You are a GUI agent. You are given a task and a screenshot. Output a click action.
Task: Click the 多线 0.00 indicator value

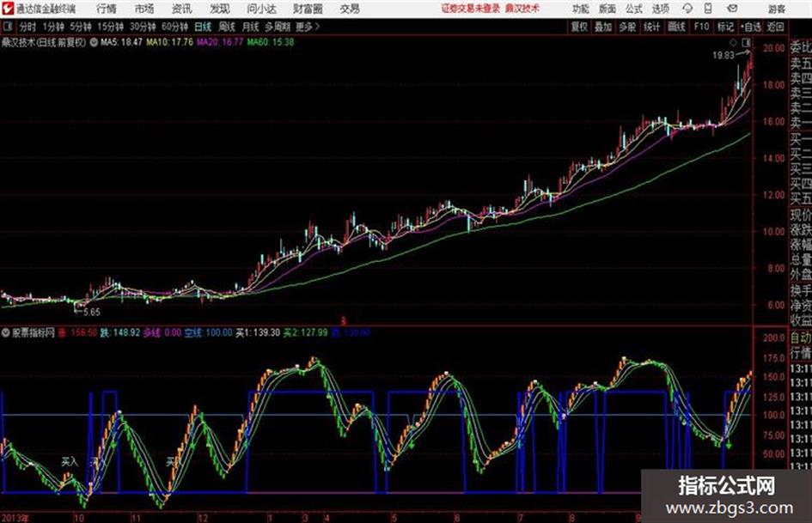point(162,332)
